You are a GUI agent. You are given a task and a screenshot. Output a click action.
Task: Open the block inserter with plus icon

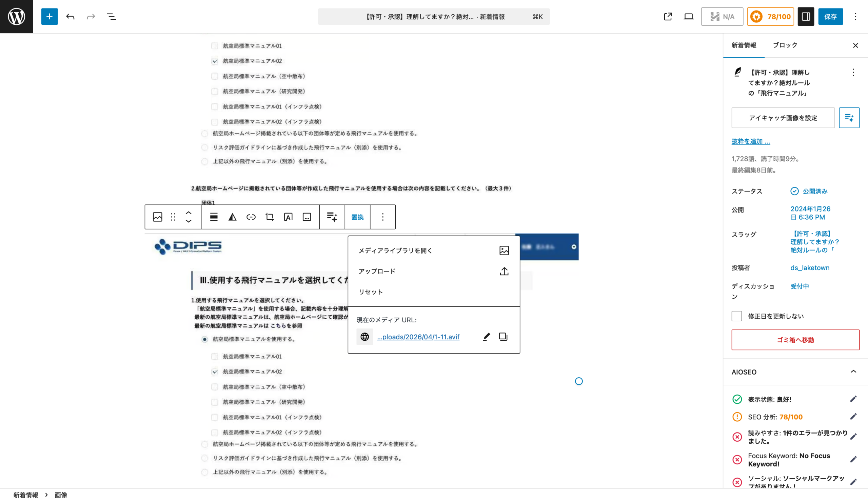pyautogui.click(x=50, y=17)
